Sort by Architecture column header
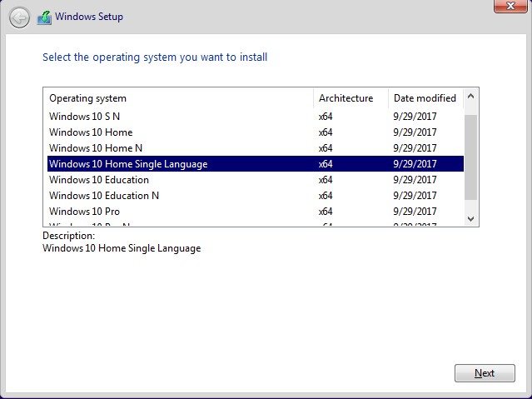Screen dimensions: 532x399 [x=351, y=98]
